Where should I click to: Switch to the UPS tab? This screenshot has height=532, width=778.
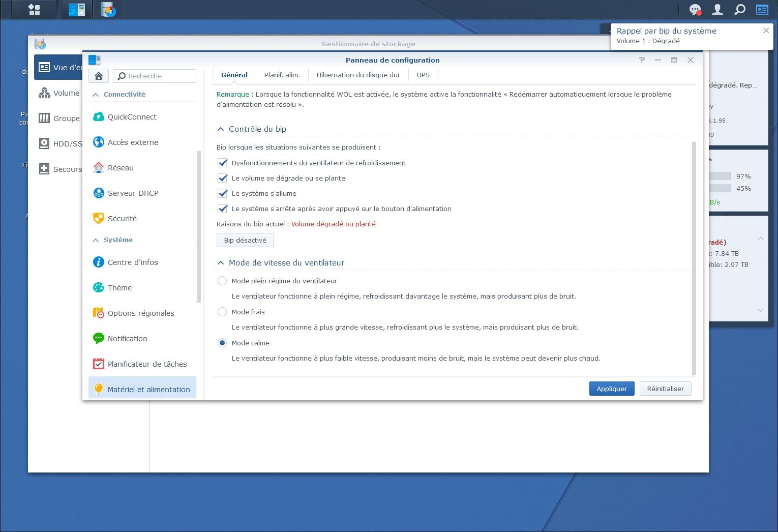[x=423, y=75]
